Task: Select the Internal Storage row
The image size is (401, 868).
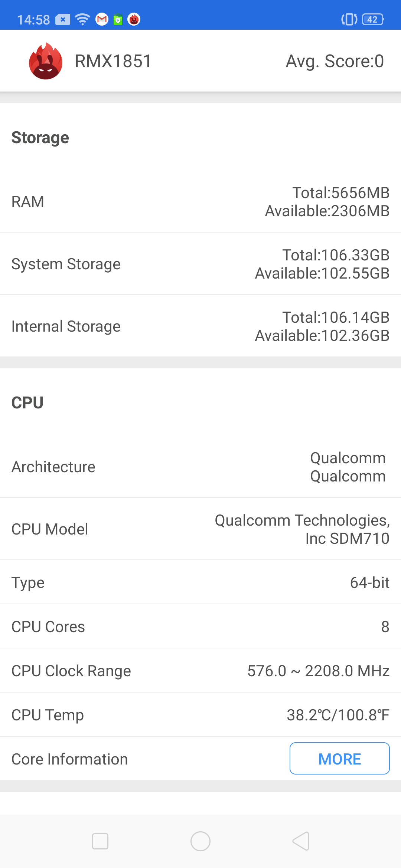Action: coord(200,326)
